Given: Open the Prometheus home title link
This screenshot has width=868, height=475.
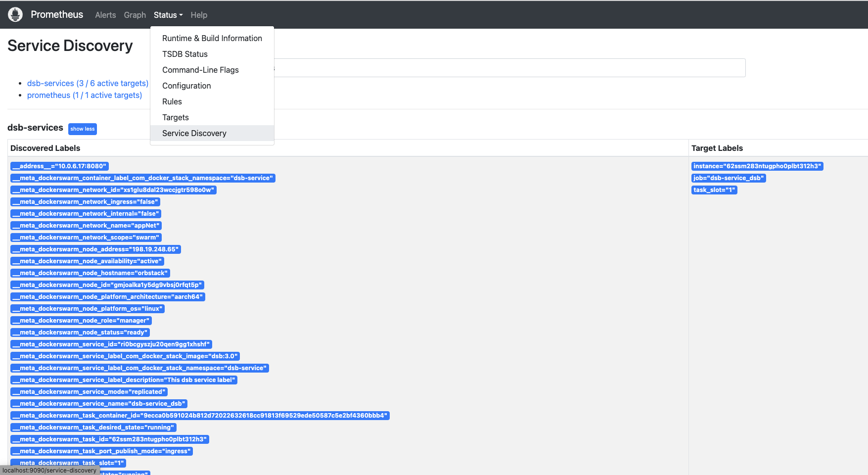Looking at the screenshot, I should coord(57,15).
